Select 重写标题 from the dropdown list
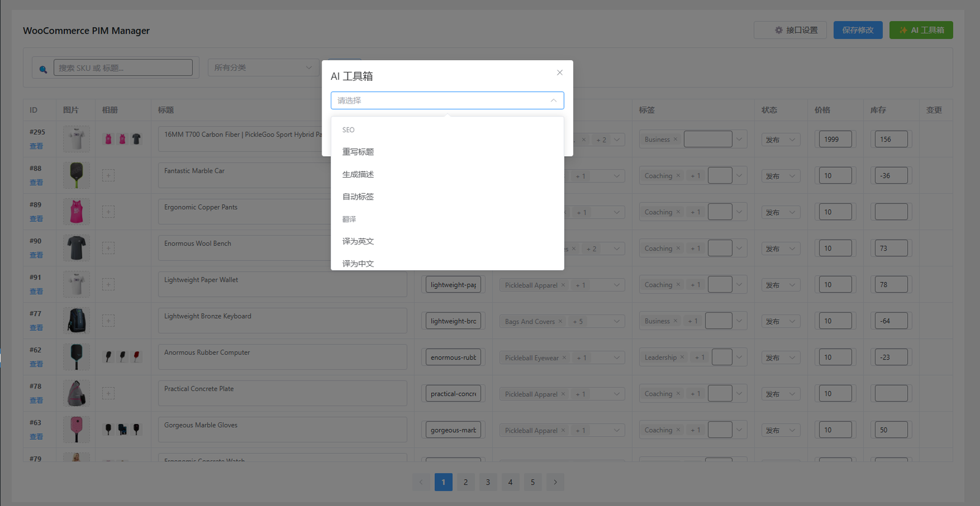The height and width of the screenshot is (506, 980). (358, 152)
